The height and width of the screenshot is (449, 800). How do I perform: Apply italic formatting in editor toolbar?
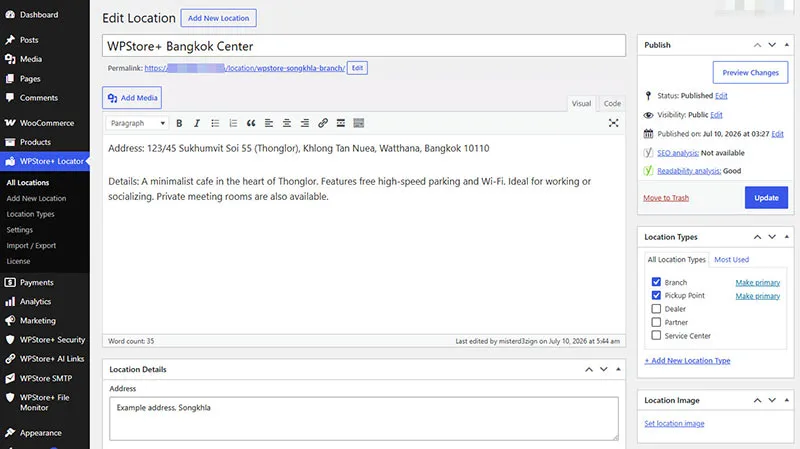pyautogui.click(x=197, y=123)
